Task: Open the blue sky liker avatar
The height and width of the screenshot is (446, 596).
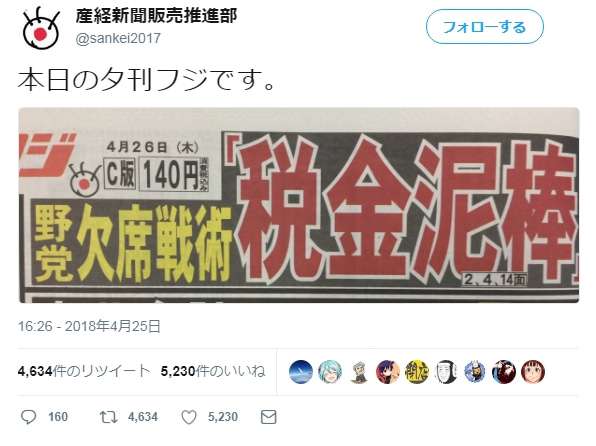Action: click(x=301, y=371)
